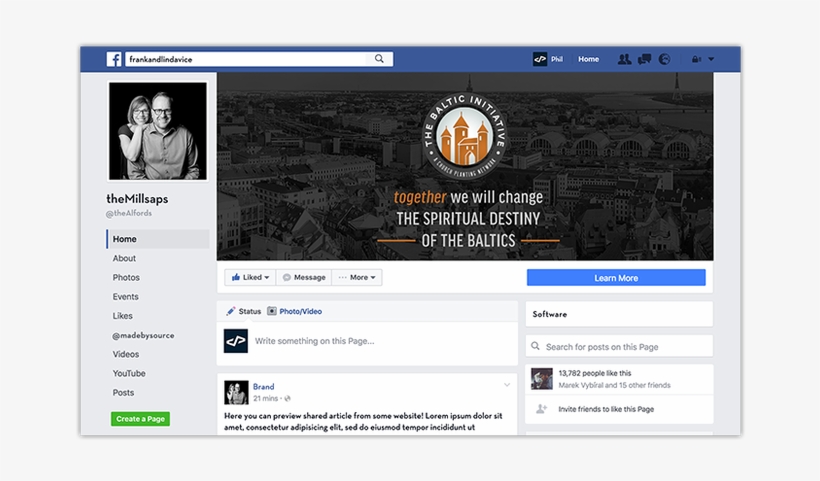Click the search magnifier icon in top bar
The height and width of the screenshot is (481, 820).
(x=379, y=59)
